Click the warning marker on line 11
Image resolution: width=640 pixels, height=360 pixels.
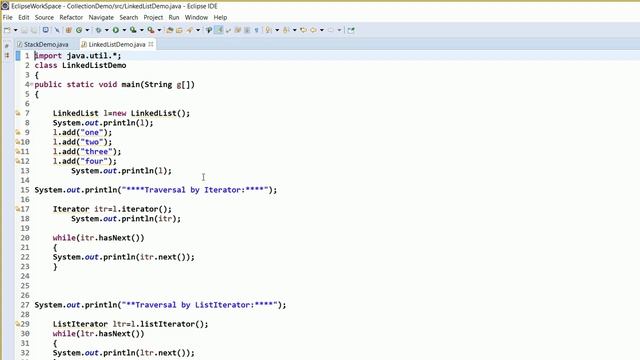18,151
